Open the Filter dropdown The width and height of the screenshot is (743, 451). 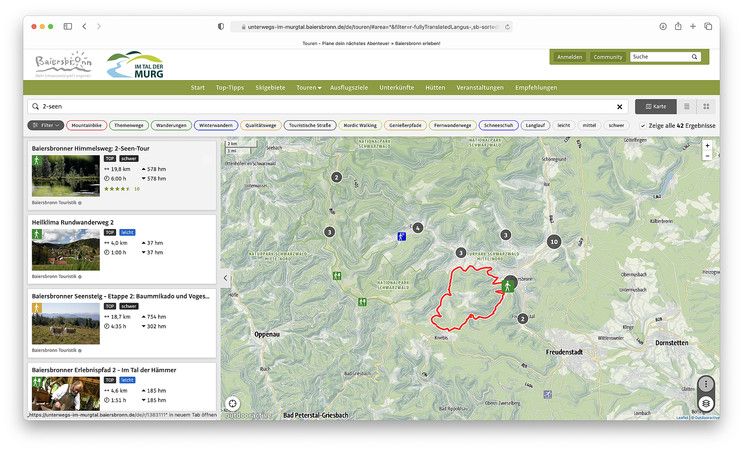46,126
